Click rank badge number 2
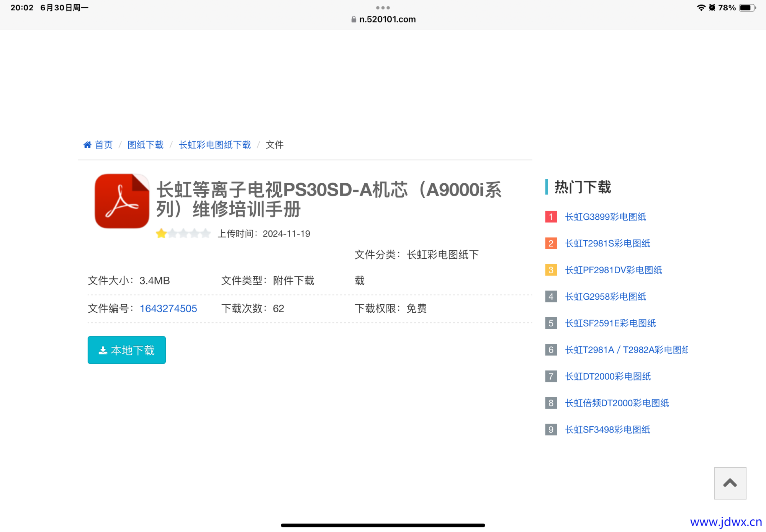Viewport: 766px width, 532px height. click(551, 243)
